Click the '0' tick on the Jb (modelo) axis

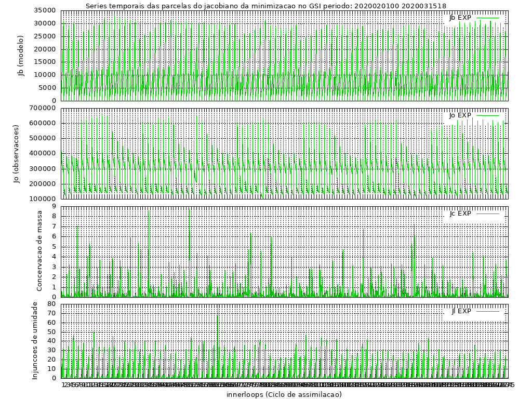[54, 101]
